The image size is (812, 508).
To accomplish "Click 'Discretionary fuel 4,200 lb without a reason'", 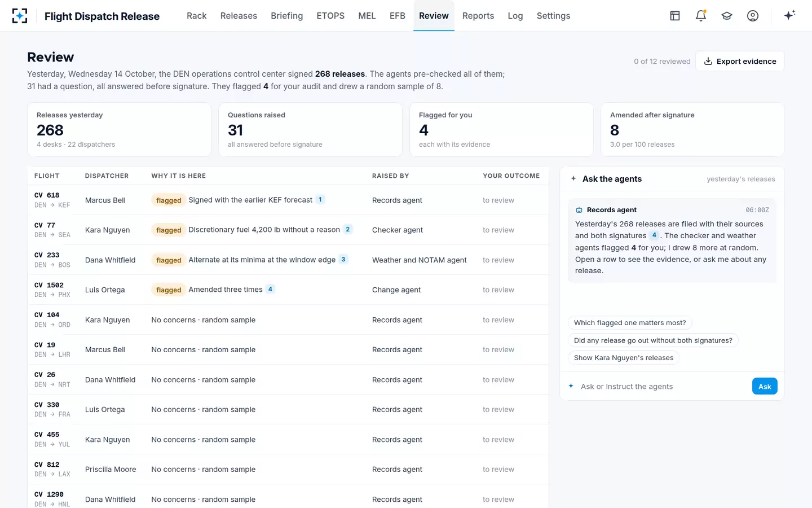I will [264, 230].
